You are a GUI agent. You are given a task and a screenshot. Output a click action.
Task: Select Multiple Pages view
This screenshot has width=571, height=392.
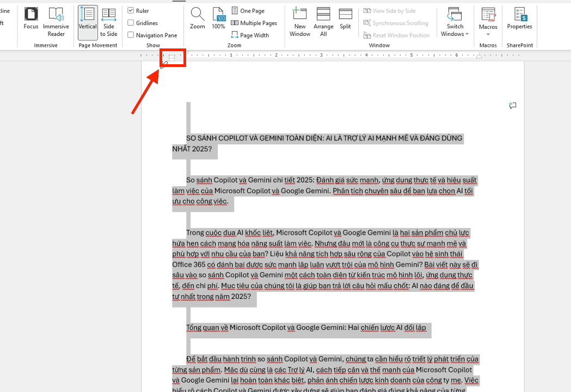pyautogui.click(x=253, y=23)
